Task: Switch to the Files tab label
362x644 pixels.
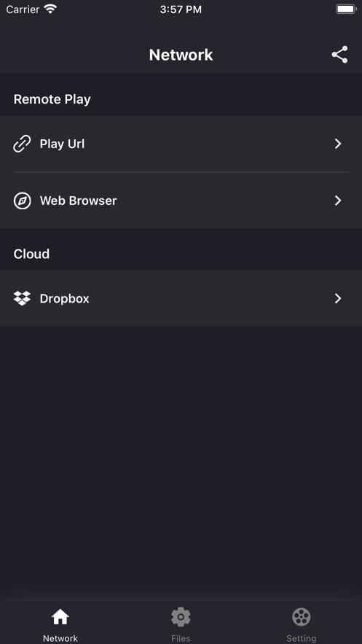Action: point(181,638)
